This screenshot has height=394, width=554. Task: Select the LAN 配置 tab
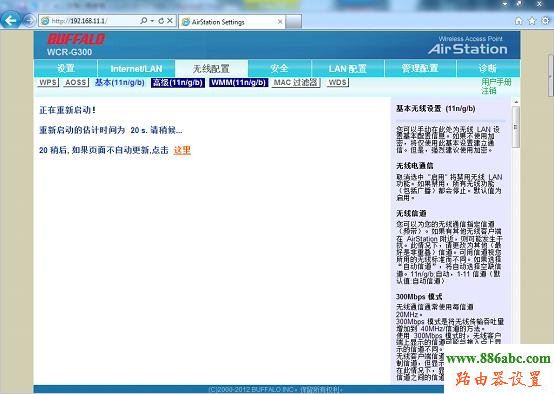point(348,69)
